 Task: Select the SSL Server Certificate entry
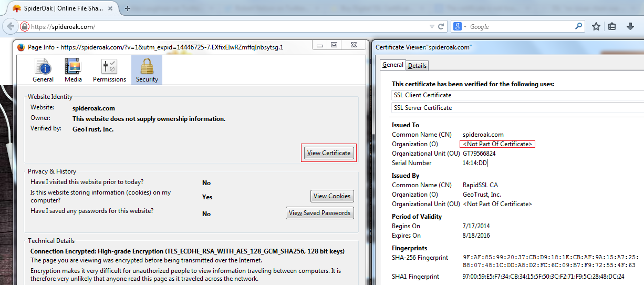[x=517, y=108]
